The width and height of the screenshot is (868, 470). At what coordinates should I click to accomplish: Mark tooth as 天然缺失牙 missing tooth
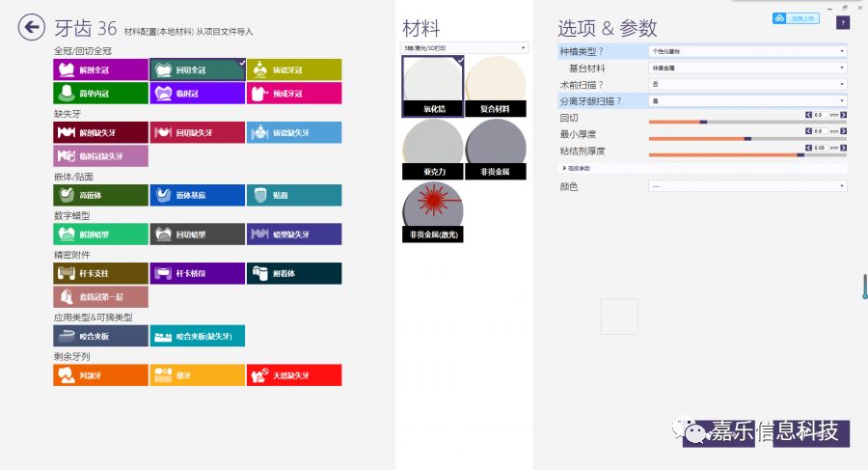tap(294, 375)
